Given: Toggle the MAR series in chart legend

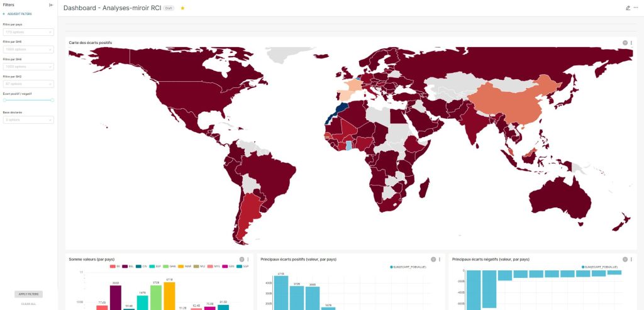Looking at the screenshot, I should [184, 267].
